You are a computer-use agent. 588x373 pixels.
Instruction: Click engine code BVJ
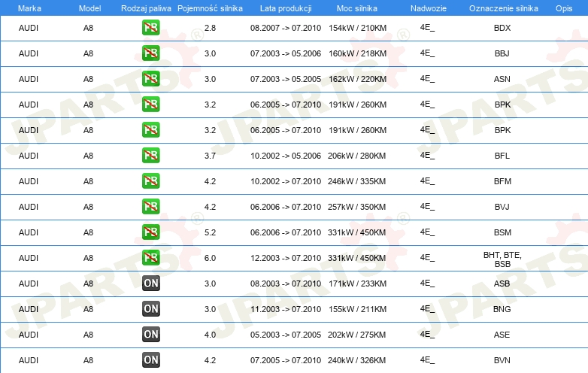502,207
